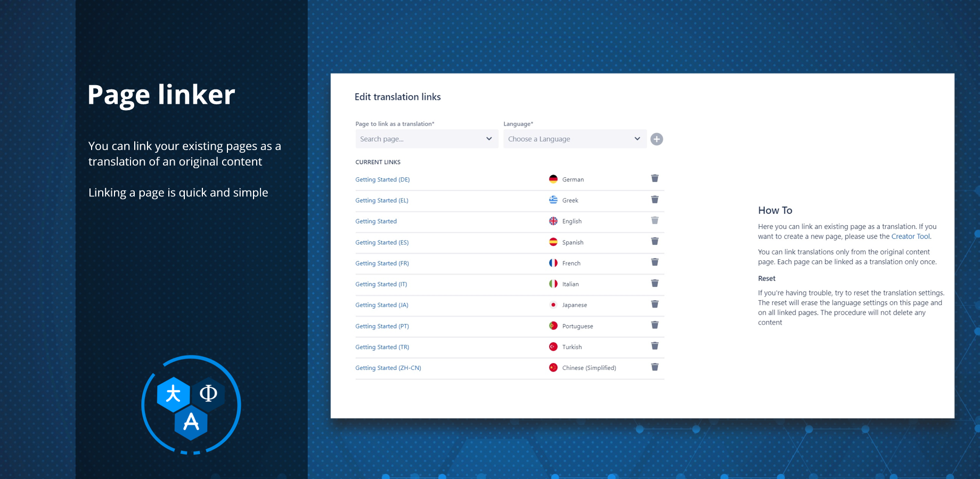Click the Portuguese flag icon

click(x=553, y=326)
